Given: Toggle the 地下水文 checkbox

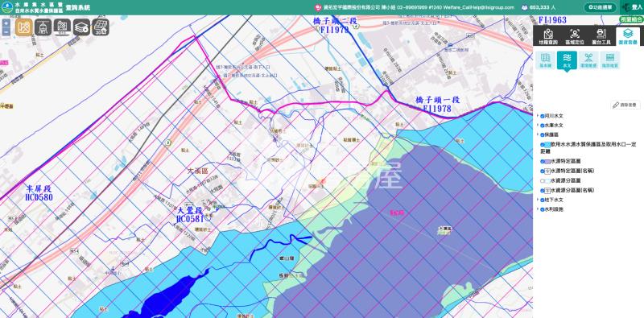Looking at the screenshot, I should click(543, 200).
